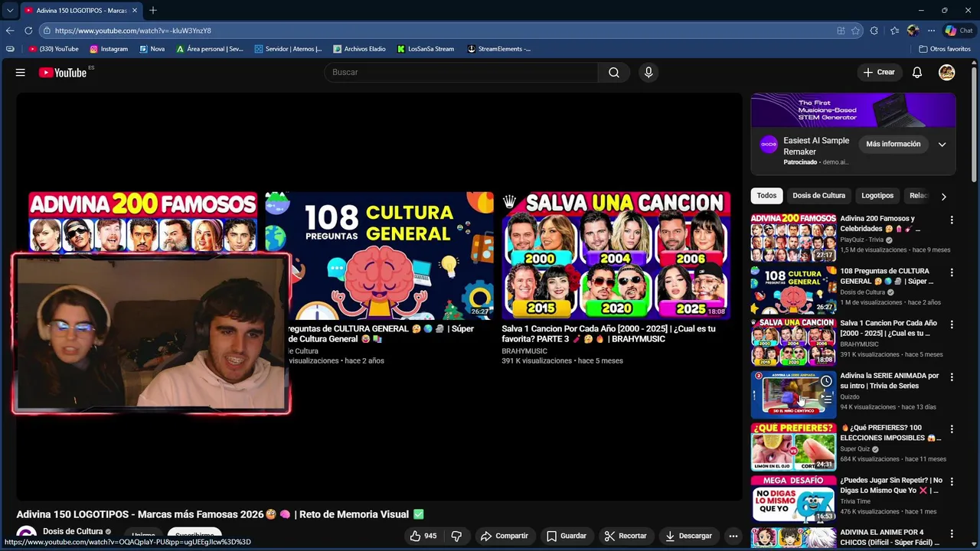Click 'Más información' on the ad
The height and width of the screenshot is (551, 980).
(x=893, y=145)
